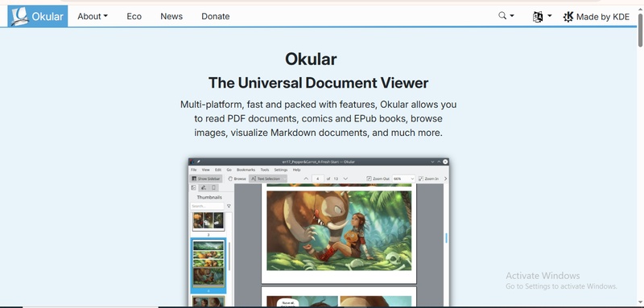
Task: Select the Bookmarks sidebar tab icon
Action: [x=213, y=188]
